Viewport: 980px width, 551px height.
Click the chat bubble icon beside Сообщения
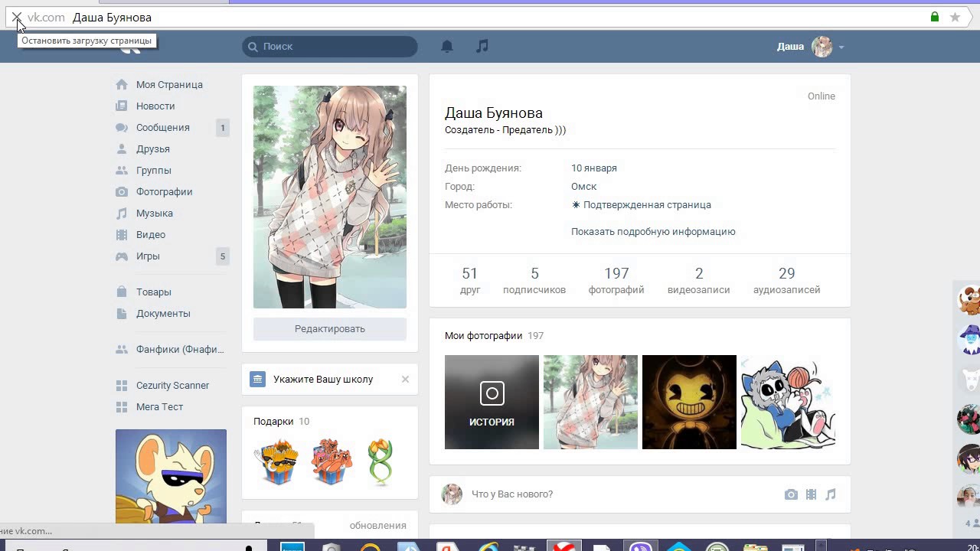click(122, 127)
